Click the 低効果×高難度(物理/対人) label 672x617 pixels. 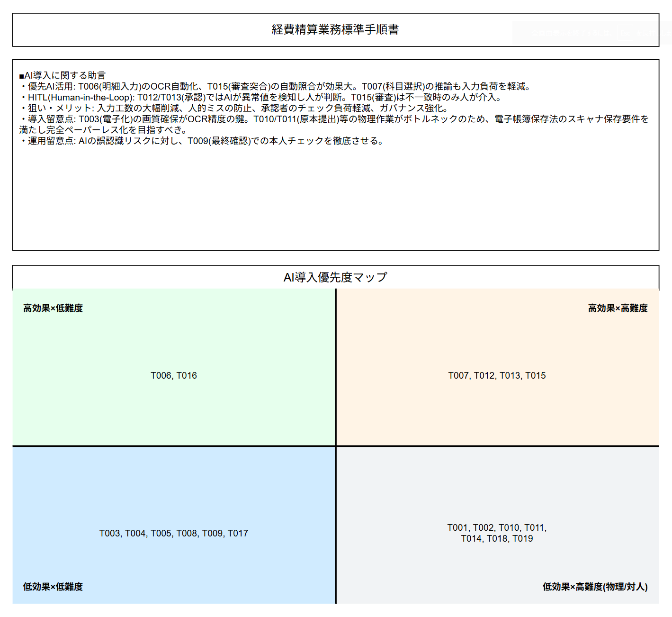click(595, 587)
